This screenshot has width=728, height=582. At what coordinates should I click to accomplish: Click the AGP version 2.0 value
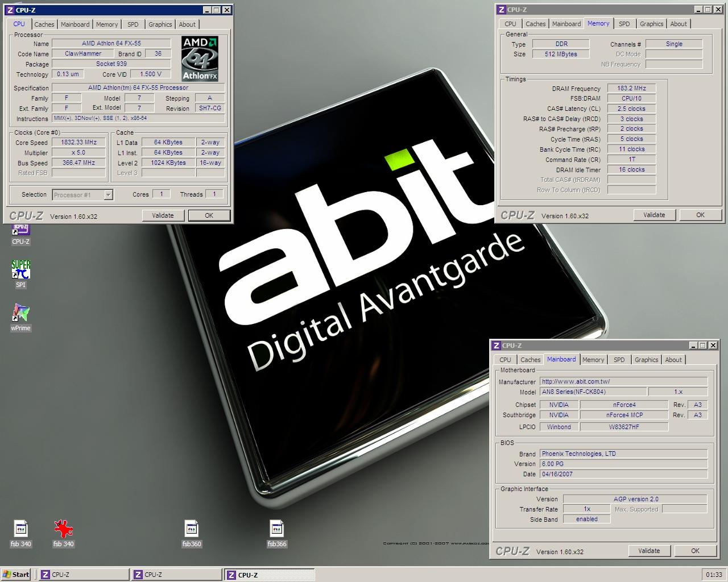tap(636, 499)
